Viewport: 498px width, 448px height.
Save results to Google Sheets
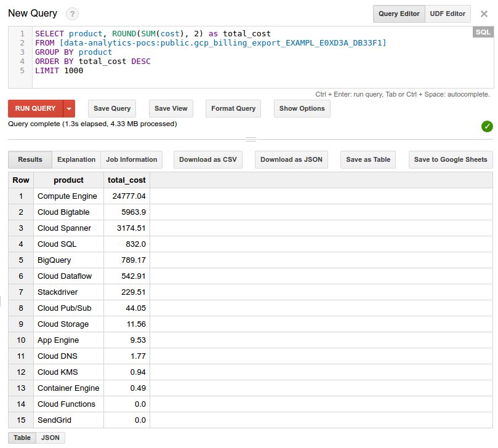451,159
